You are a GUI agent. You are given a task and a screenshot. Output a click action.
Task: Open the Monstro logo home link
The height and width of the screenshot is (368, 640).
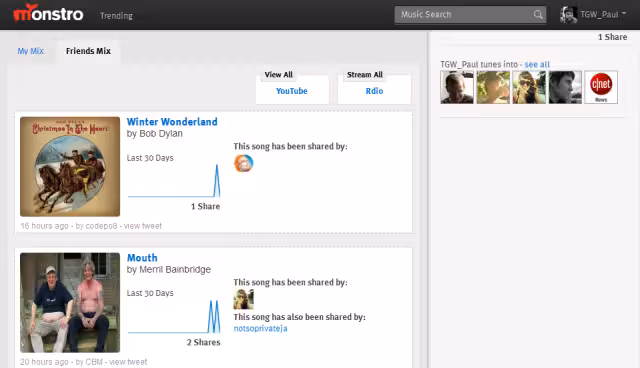point(49,13)
